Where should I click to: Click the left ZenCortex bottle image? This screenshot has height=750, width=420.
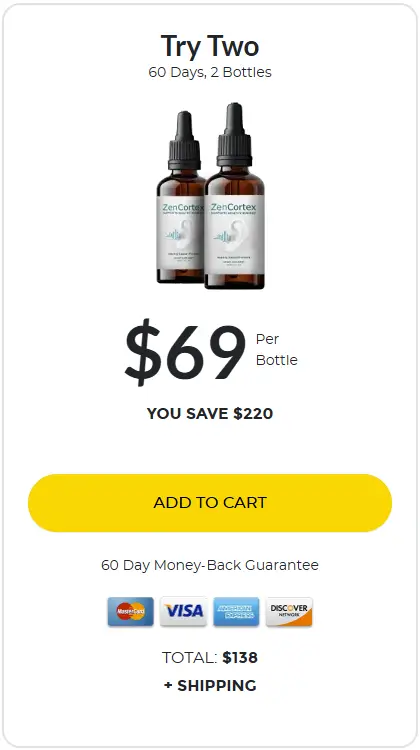[x=181, y=197]
